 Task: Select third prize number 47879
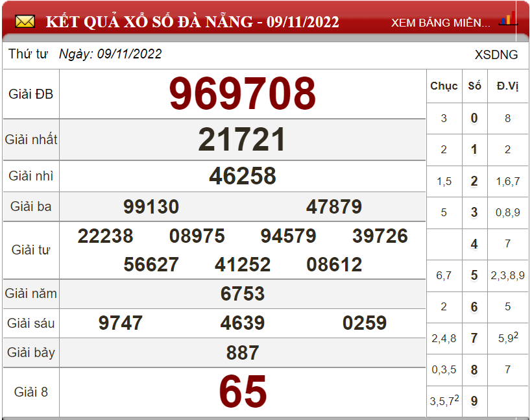[x=334, y=206]
